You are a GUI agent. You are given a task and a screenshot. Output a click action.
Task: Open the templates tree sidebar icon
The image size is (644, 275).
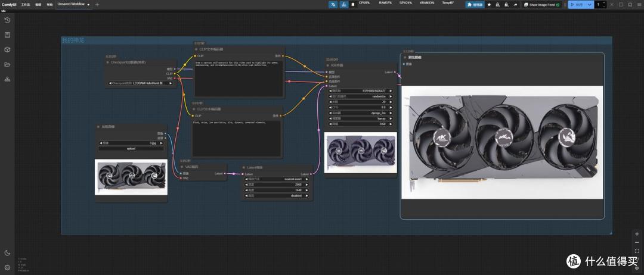(x=7, y=79)
